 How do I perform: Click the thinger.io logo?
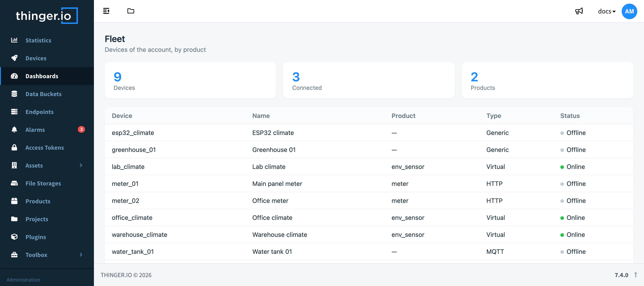(47, 16)
